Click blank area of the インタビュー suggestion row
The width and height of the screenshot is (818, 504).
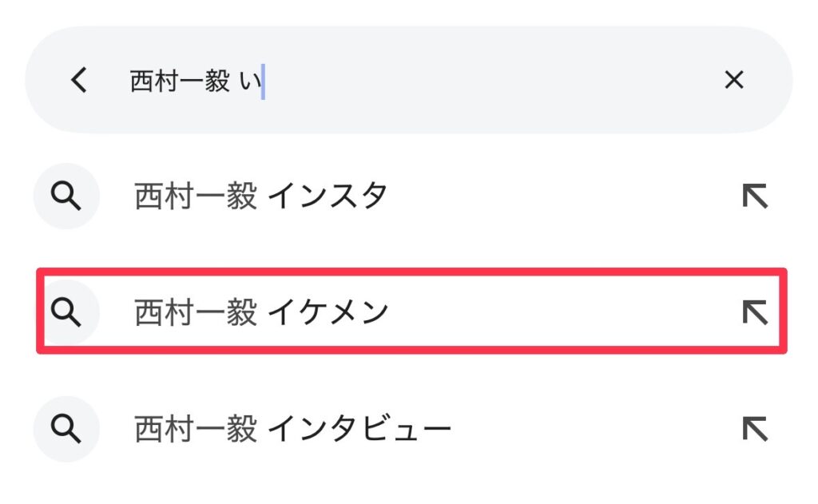(x=594, y=429)
